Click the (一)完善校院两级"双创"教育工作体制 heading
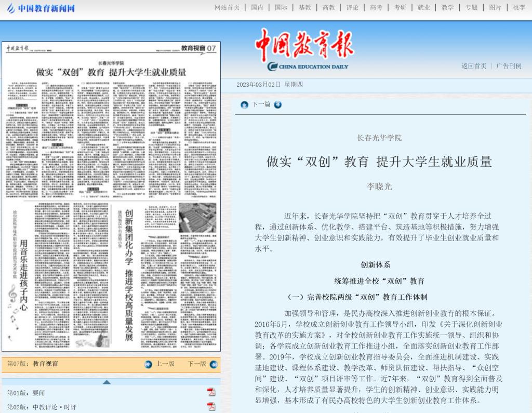The height and width of the screenshot is (413, 532). pos(357,297)
